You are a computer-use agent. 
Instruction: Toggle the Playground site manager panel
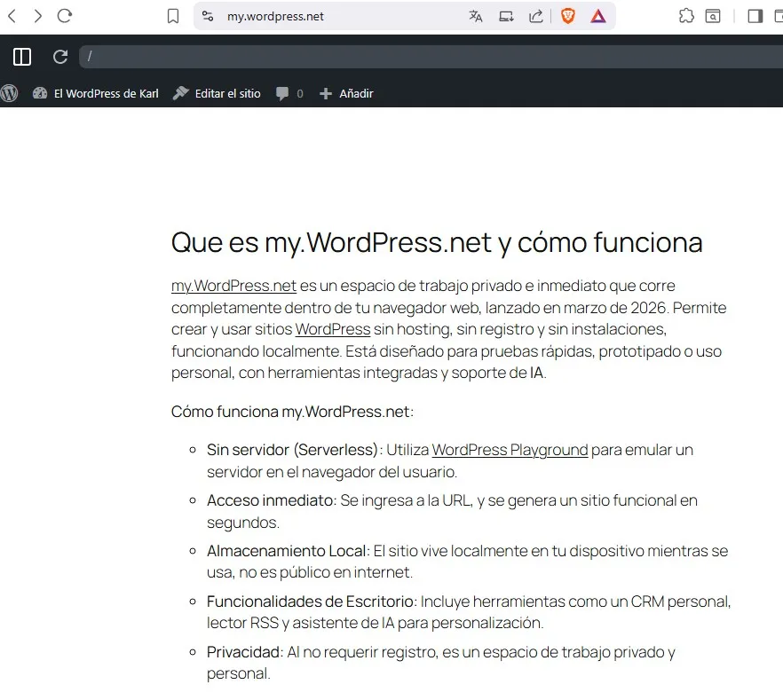coord(22,57)
